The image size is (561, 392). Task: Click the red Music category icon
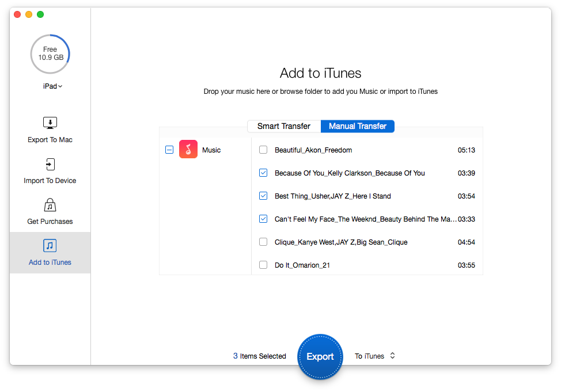[188, 149]
